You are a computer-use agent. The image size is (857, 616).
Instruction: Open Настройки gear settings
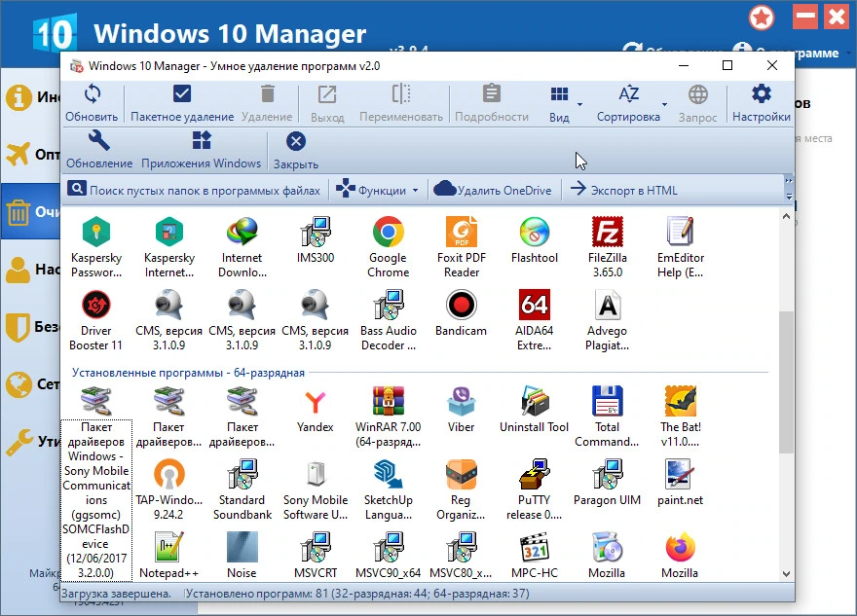click(x=761, y=103)
